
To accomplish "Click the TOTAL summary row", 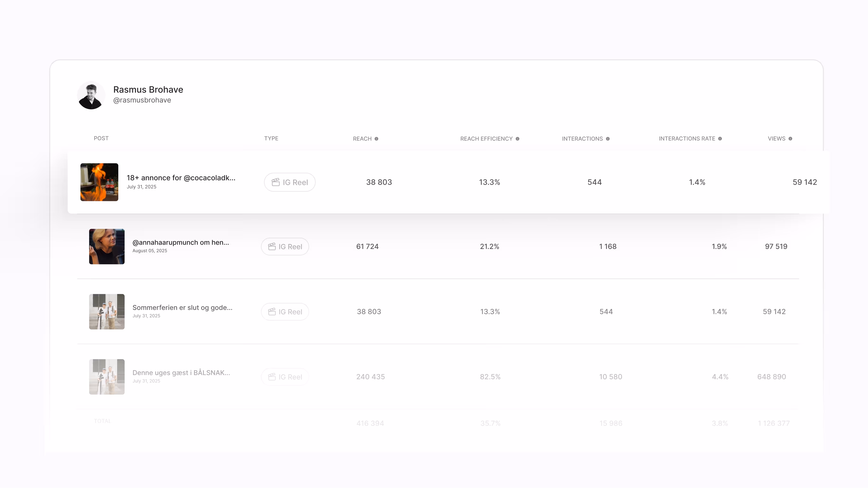I will click(102, 421).
